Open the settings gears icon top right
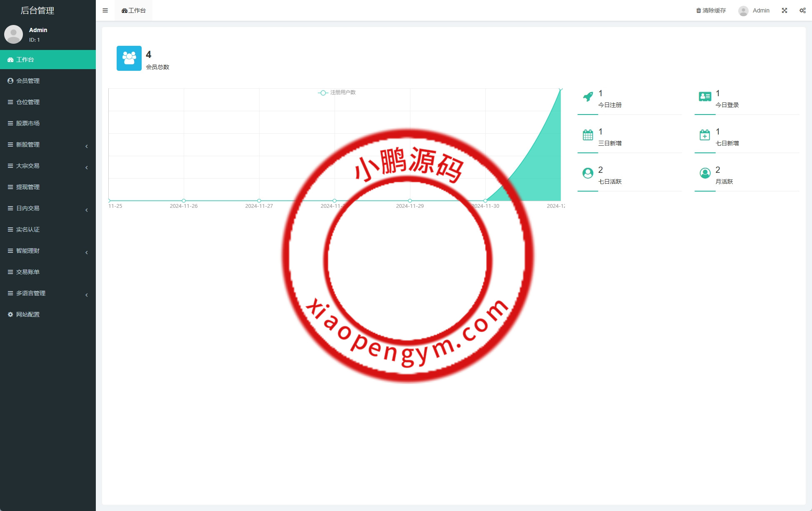Viewport: 812px width, 511px height. (x=802, y=10)
